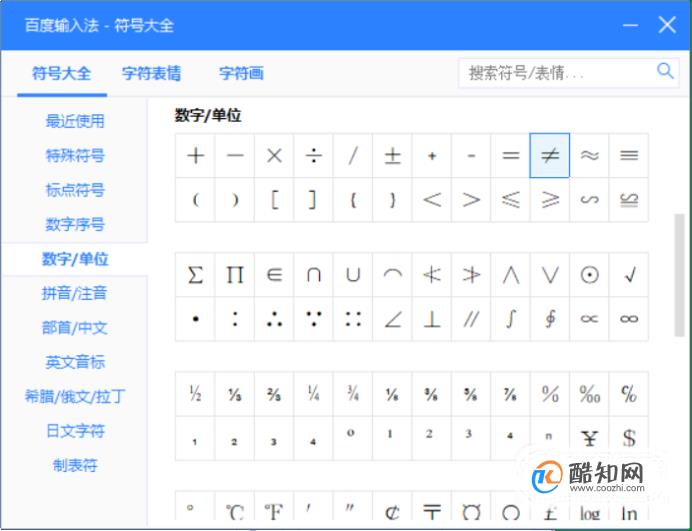Insert the multiplication sign ×
The height and width of the screenshot is (531, 692).
click(x=274, y=155)
